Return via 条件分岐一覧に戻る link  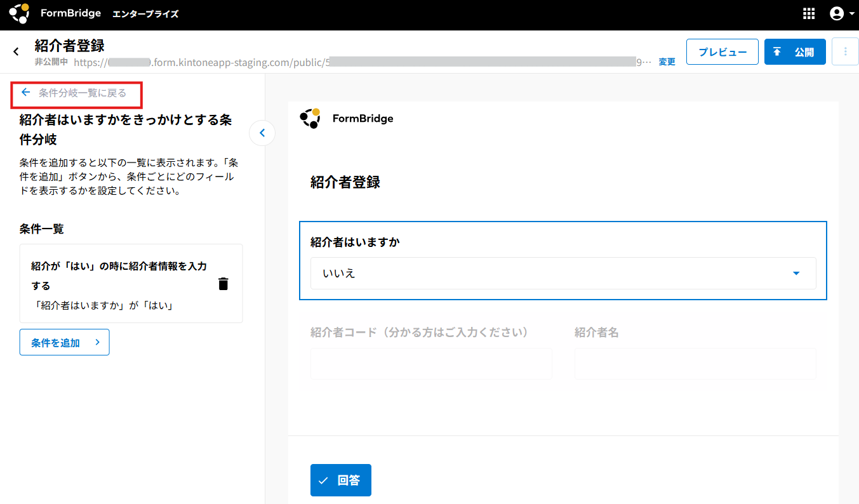[x=75, y=93]
